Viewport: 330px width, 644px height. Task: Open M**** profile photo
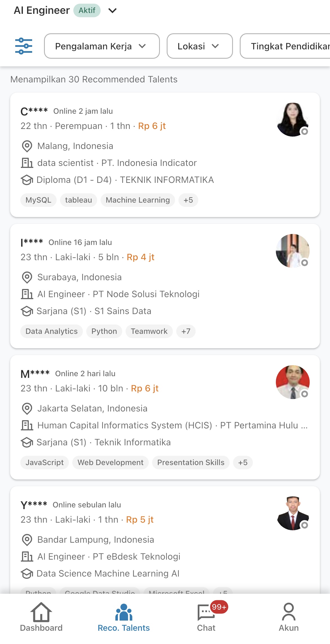coord(292,382)
